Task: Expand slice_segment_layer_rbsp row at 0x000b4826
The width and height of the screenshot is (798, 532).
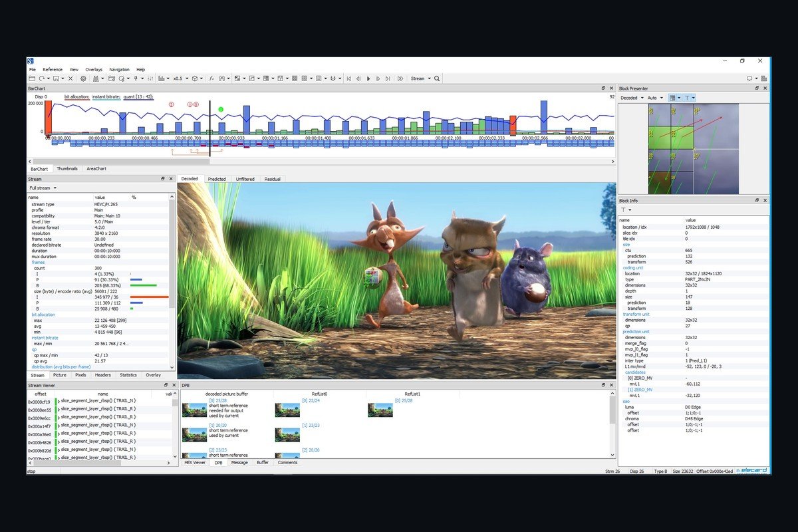Action: tap(58, 442)
